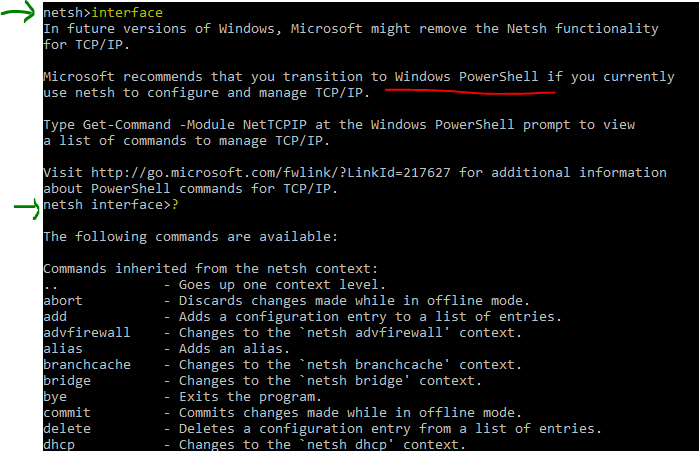Click the 'dhcp' command name
The width and height of the screenshot is (699, 451).
[59, 445]
